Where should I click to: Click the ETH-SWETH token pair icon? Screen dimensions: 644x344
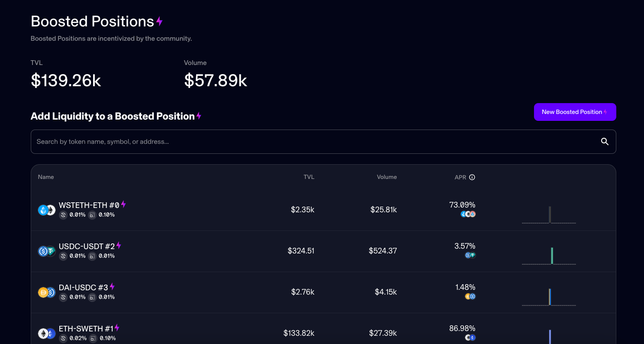pos(47,334)
